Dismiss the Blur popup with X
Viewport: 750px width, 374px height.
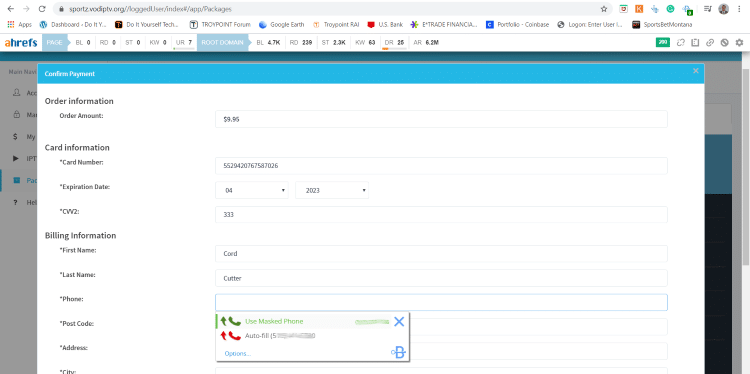(399, 321)
